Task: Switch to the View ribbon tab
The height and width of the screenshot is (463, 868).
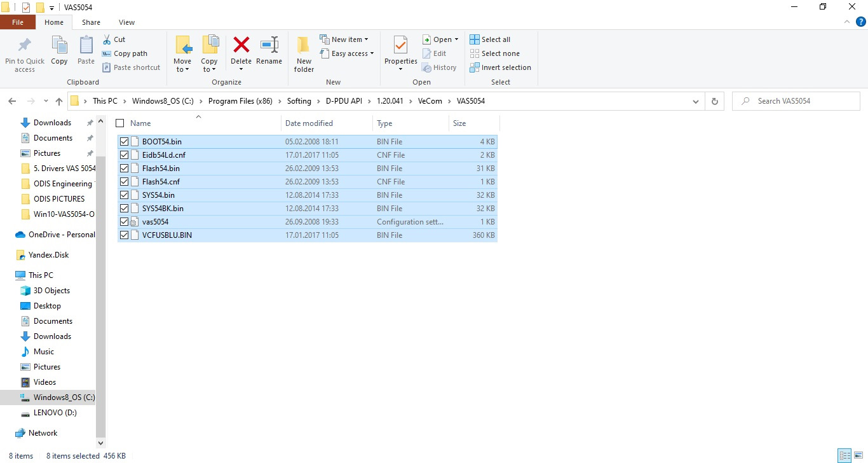Action: pos(126,22)
